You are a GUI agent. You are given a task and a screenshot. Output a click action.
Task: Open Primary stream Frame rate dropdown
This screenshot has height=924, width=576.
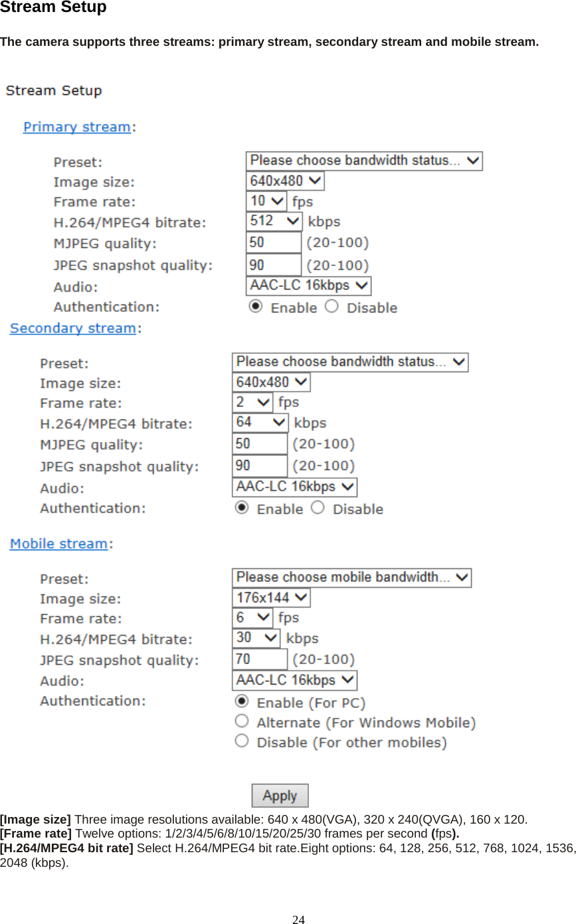266,201
